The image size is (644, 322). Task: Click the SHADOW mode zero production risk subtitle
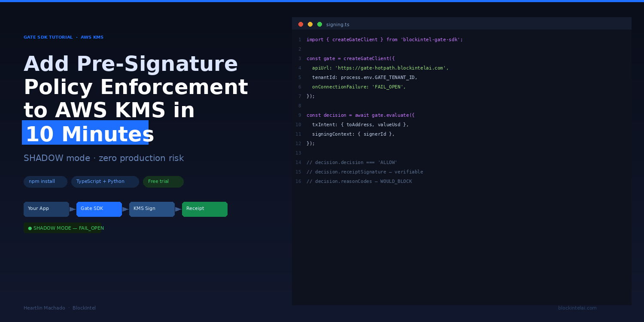103,158
